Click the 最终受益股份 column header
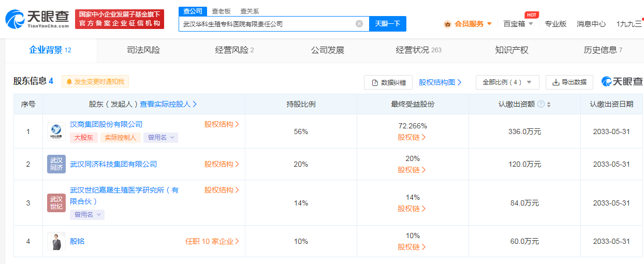The height and width of the screenshot is (264, 644). 413,104
